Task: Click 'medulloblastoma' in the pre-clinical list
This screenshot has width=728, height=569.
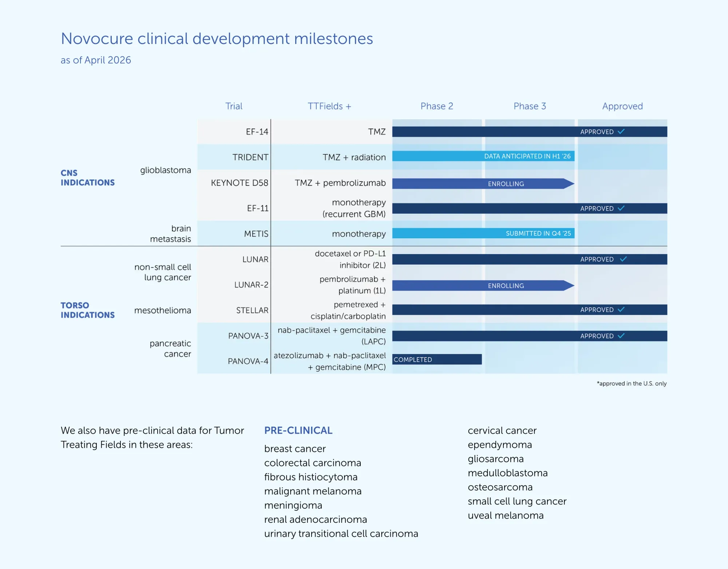Action: click(x=508, y=473)
